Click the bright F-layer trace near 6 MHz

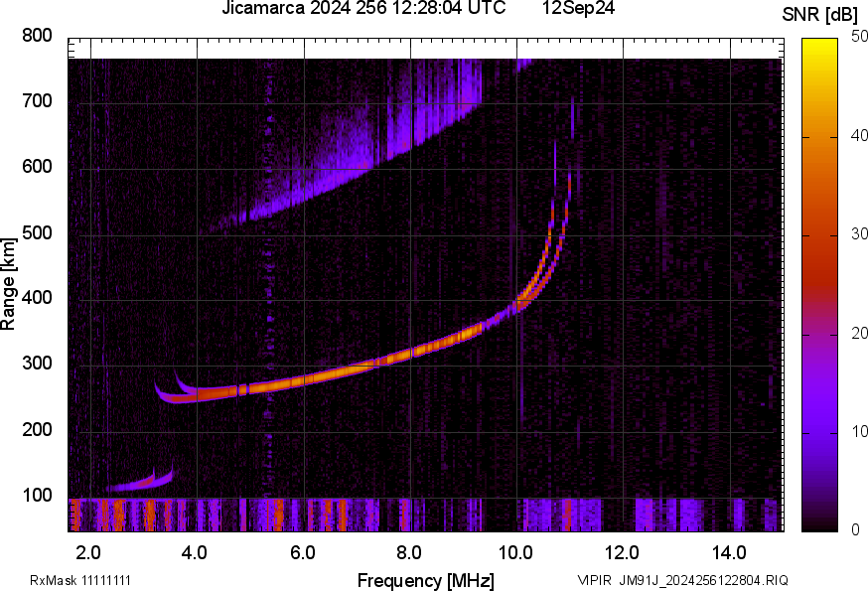pyautogui.click(x=305, y=380)
